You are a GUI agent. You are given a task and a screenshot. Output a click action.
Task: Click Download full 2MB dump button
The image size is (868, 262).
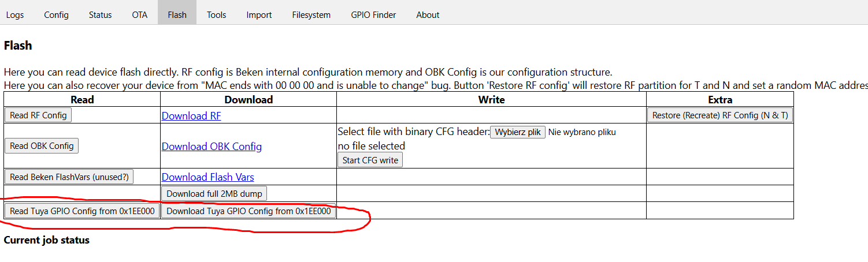(214, 193)
